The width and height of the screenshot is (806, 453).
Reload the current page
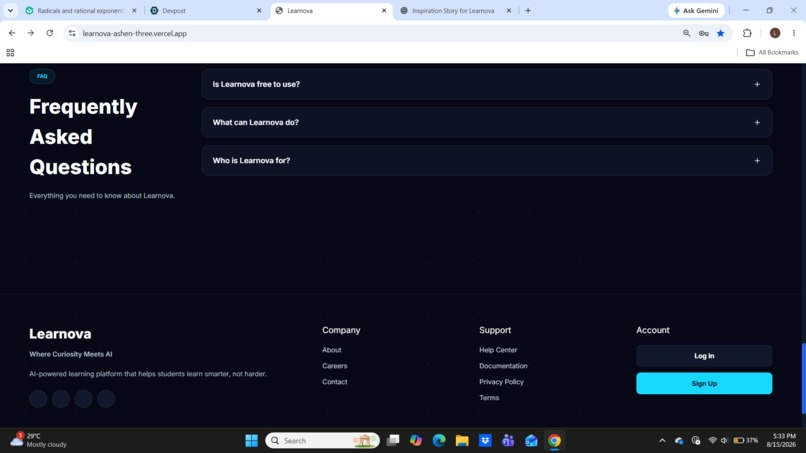click(x=50, y=33)
